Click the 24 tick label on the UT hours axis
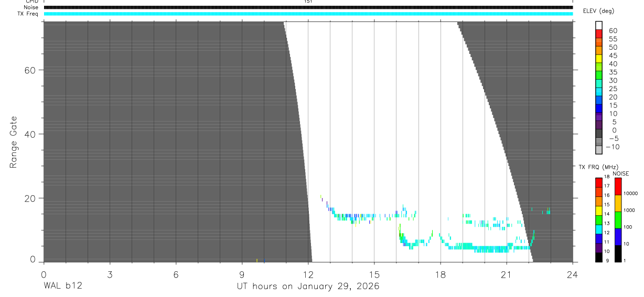644x297 pixels. tap(572, 274)
